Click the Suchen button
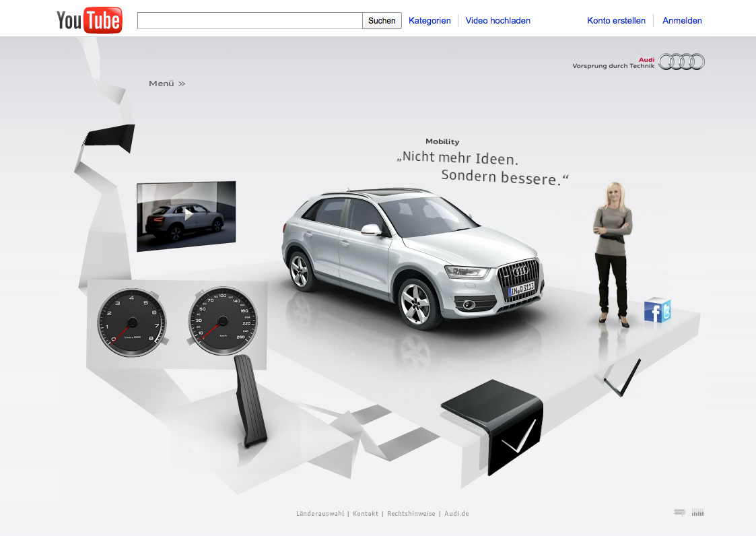The image size is (756, 536). [382, 21]
